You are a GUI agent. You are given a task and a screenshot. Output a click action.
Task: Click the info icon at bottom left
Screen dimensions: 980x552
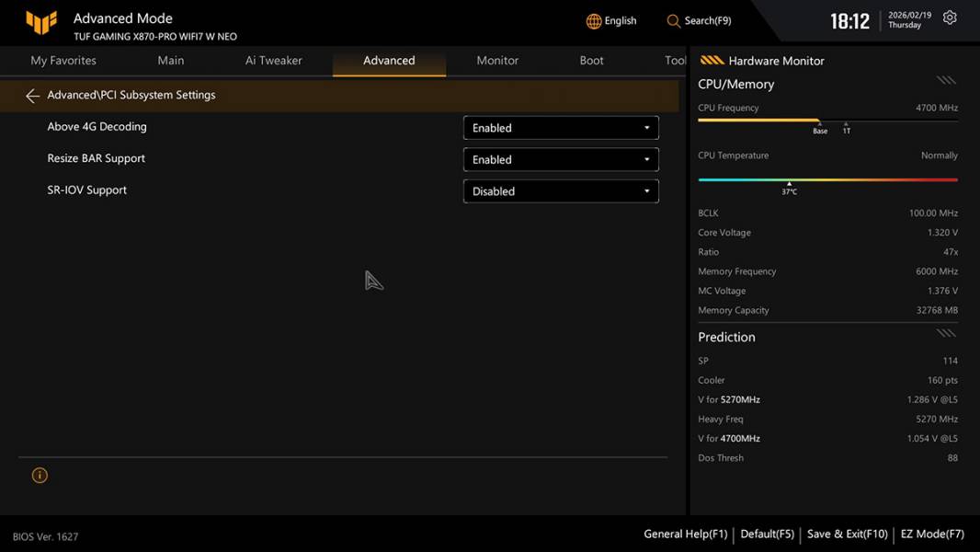tap(40, 476)
